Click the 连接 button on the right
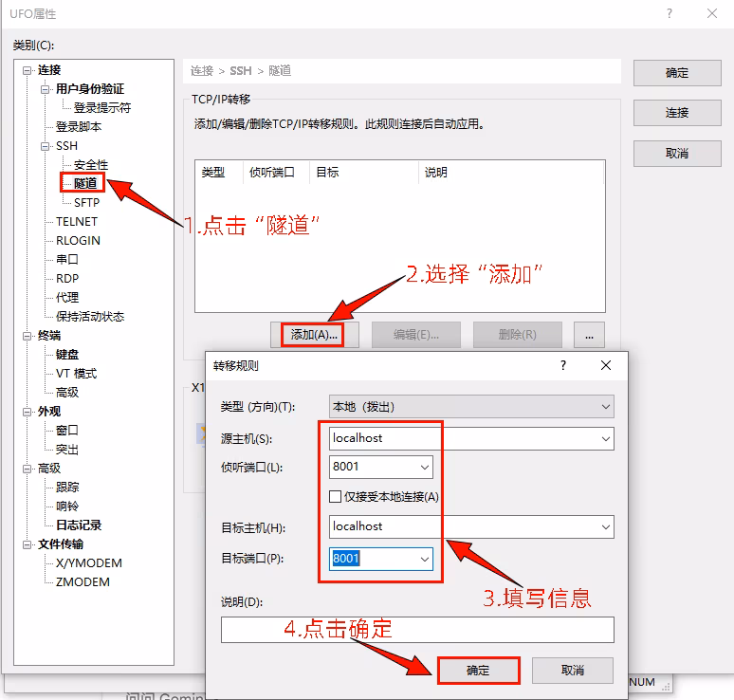The width and height of the screenshot is (734, 700). 677,113
